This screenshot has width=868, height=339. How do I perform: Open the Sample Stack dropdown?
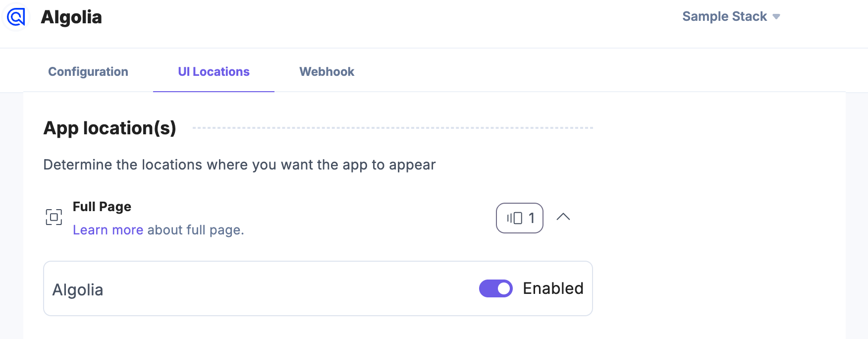[724, 16]
